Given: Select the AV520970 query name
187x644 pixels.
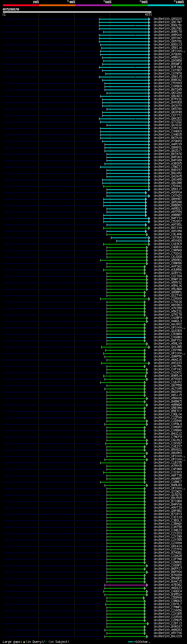Looking at the screenshot, I should click(11, 9).
